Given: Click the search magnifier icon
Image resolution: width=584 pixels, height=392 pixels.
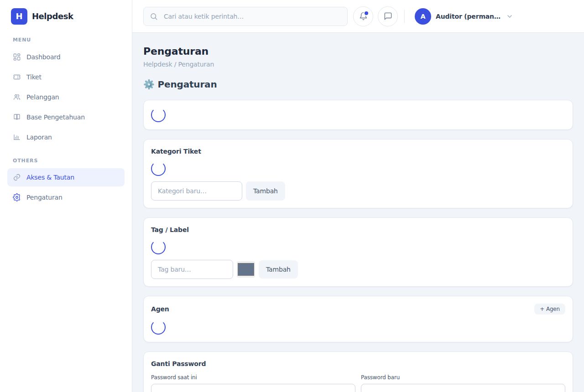Looking at the screenshot, I should click(154, 16).
